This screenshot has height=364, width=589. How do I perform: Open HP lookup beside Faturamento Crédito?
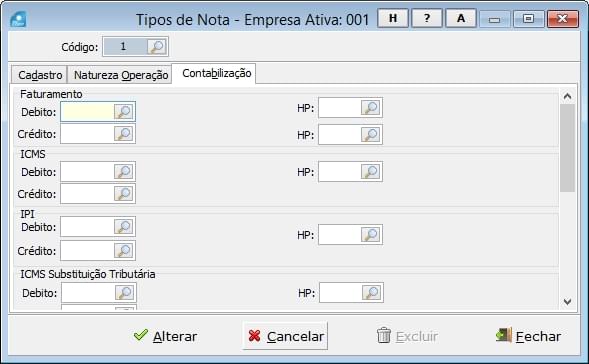pyautogui.click(x=370, y=134)
